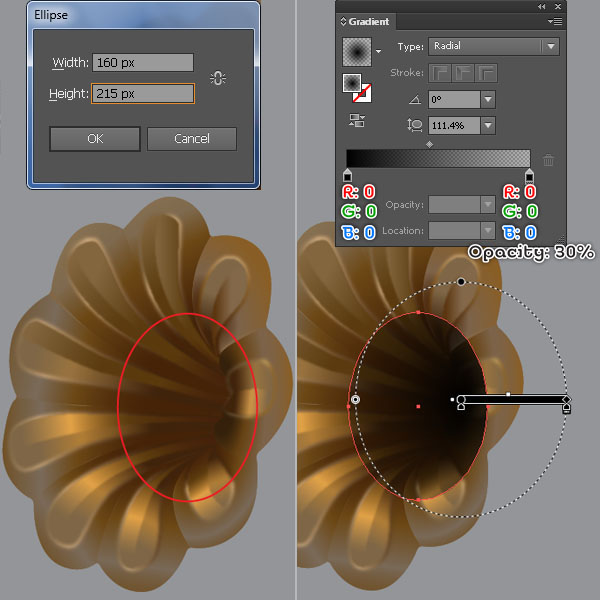Choose apply gradient along stroke option
The image size is (600, 600).
pyautogui.click(x=463, y=73)
